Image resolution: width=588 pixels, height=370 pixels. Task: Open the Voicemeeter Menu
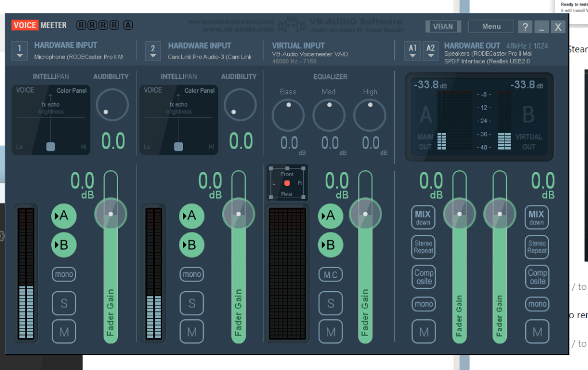coord(491,26)
